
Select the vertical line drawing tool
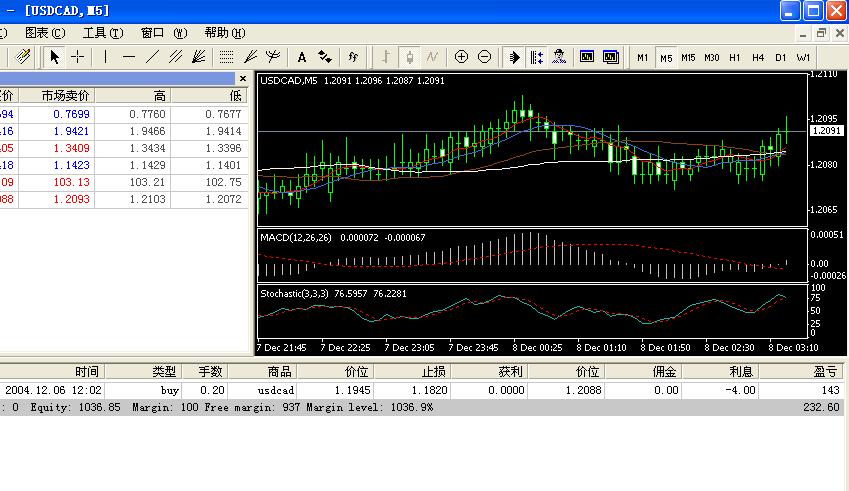(105, 57)
